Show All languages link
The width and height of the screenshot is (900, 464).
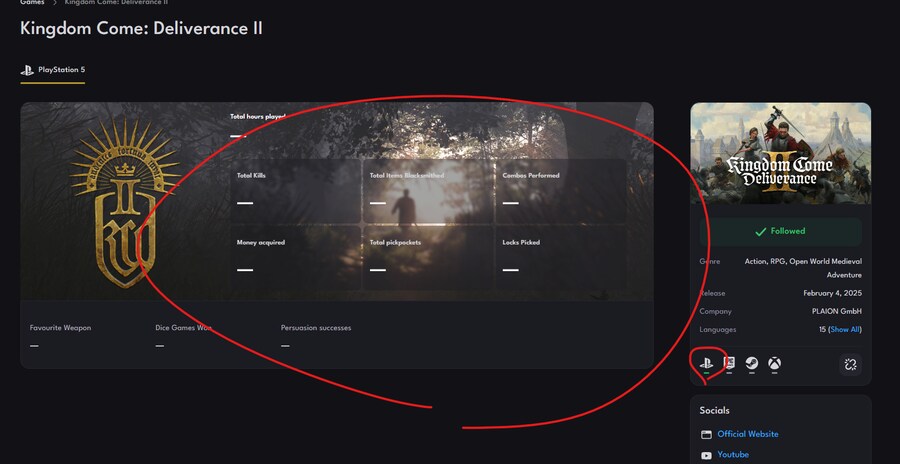tap(845, 330)
